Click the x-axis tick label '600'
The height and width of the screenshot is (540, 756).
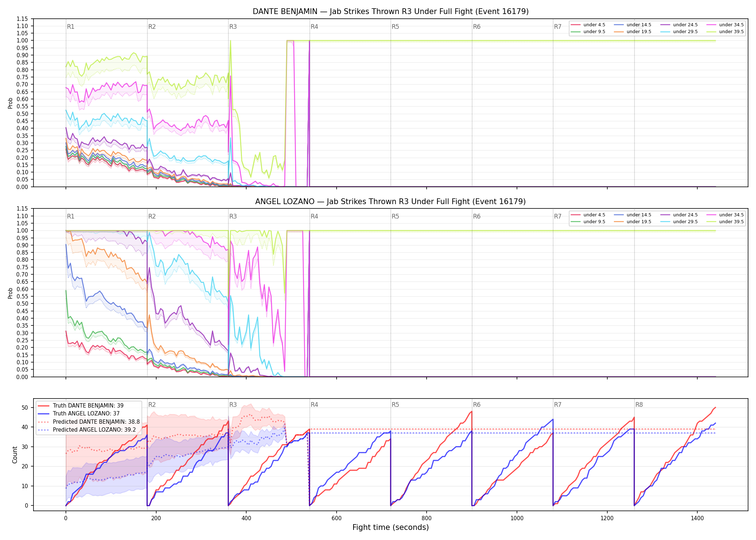point(337,518)
